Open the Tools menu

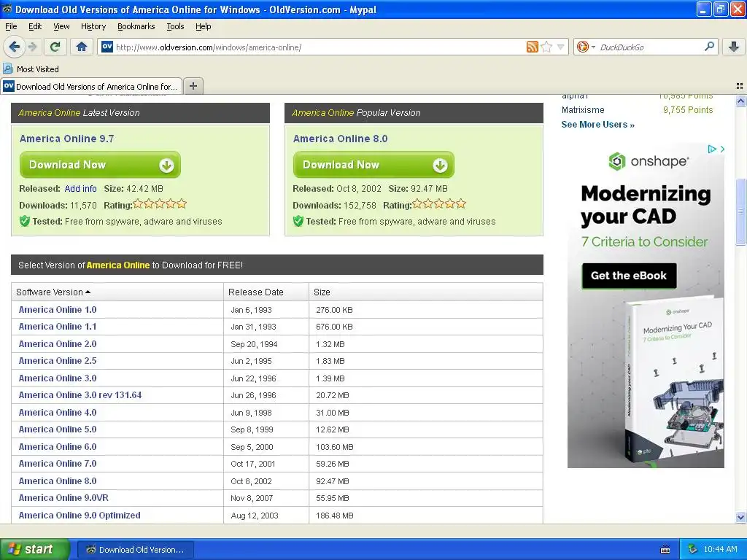coord(175,27)
